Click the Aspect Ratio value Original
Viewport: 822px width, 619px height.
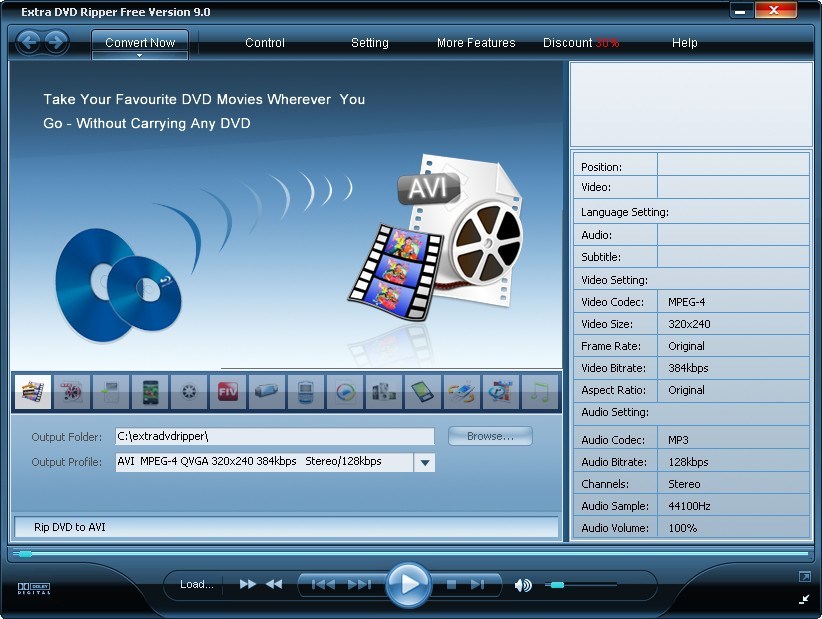686,390
